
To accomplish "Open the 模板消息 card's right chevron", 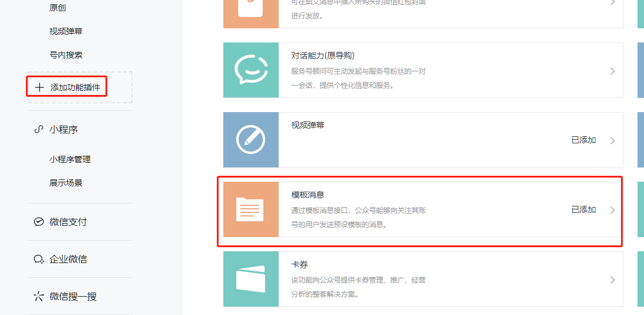I will coord(612,210).
